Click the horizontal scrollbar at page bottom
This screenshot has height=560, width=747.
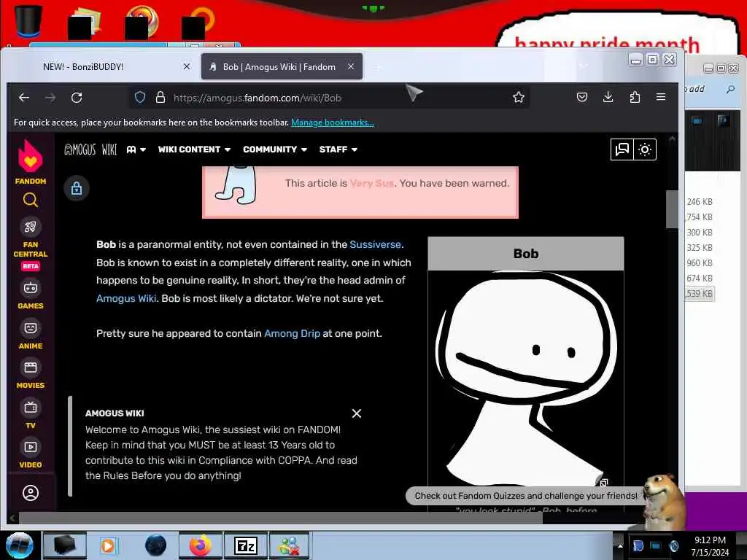(280, 518)
